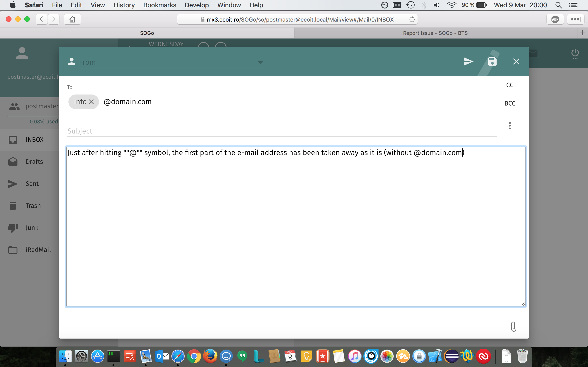Image resolution: width=588 pixels, height=367 pixels.
Task: Save the draft with floppy icon
Action: (x=492, y=61)
